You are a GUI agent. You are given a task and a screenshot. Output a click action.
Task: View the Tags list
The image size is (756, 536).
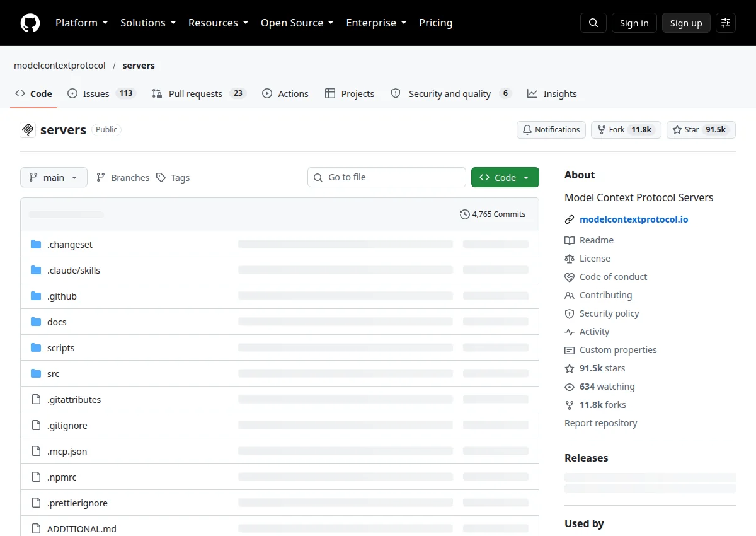[173, 178]
